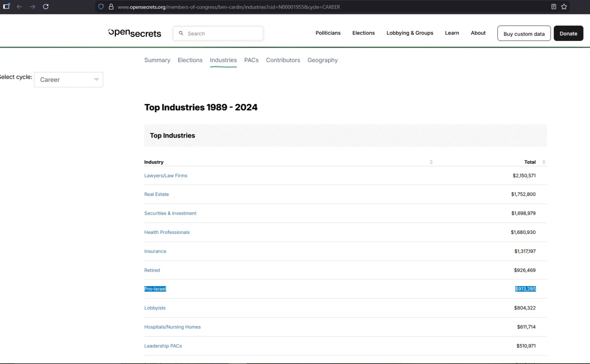Click the address bar URL
The height and width of the screenshot is (364, 590).
point(229,7)
